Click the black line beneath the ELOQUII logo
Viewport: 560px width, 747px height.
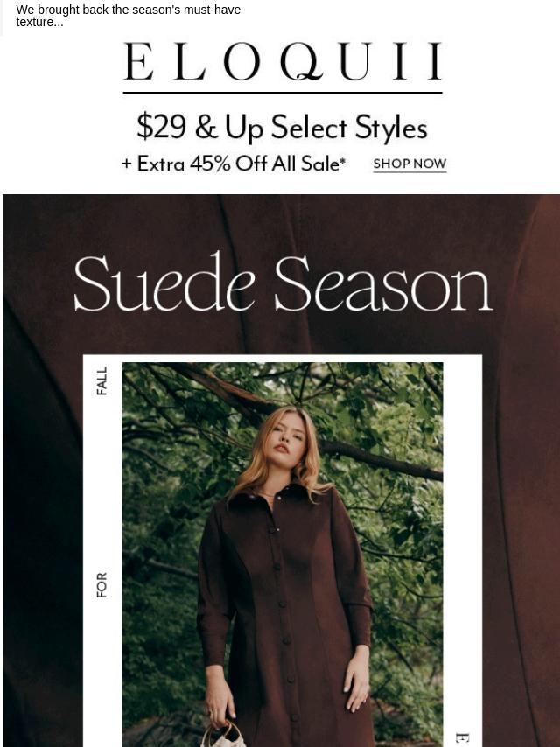pyautogui.click(x=283, y=93)
